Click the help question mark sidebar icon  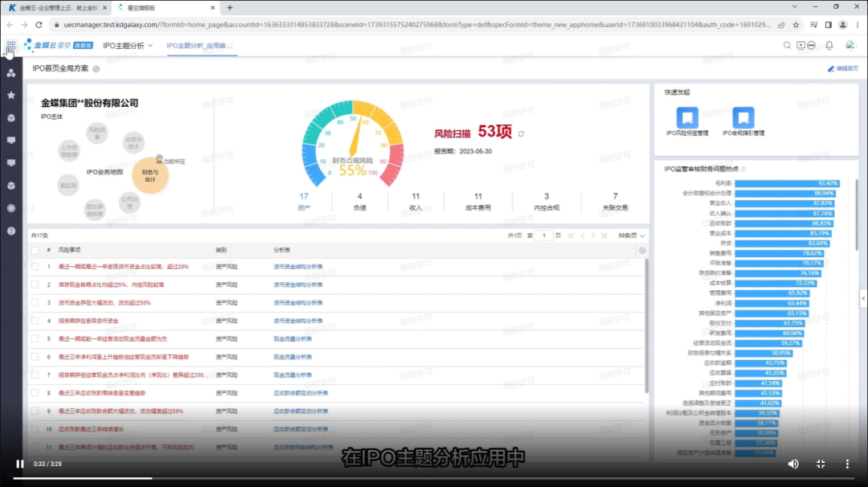point(11,231)
